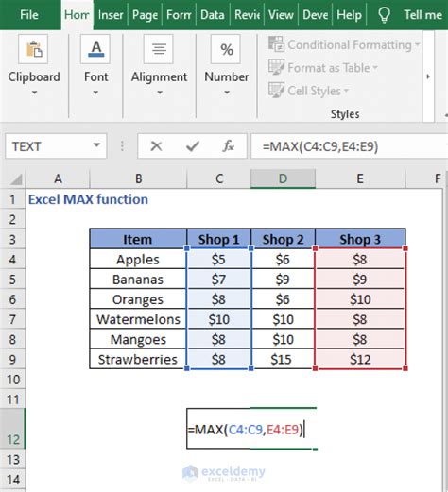Click the Format as Table icon

coord(276,67)
